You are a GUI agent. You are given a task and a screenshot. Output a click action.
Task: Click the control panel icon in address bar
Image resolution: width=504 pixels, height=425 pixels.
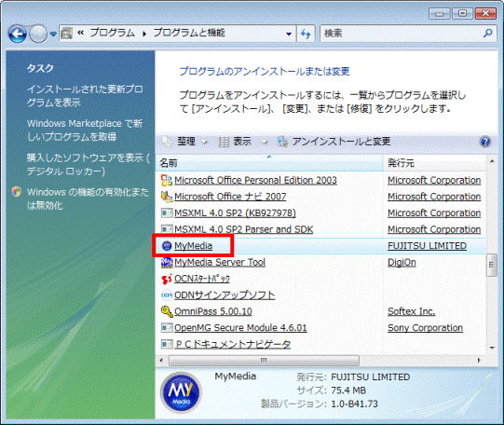coord(66,34)
